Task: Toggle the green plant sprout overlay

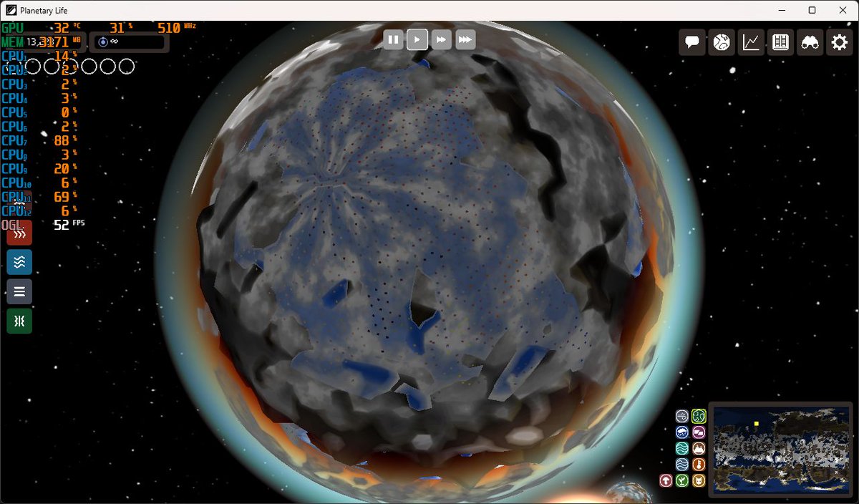Action: 682,481
